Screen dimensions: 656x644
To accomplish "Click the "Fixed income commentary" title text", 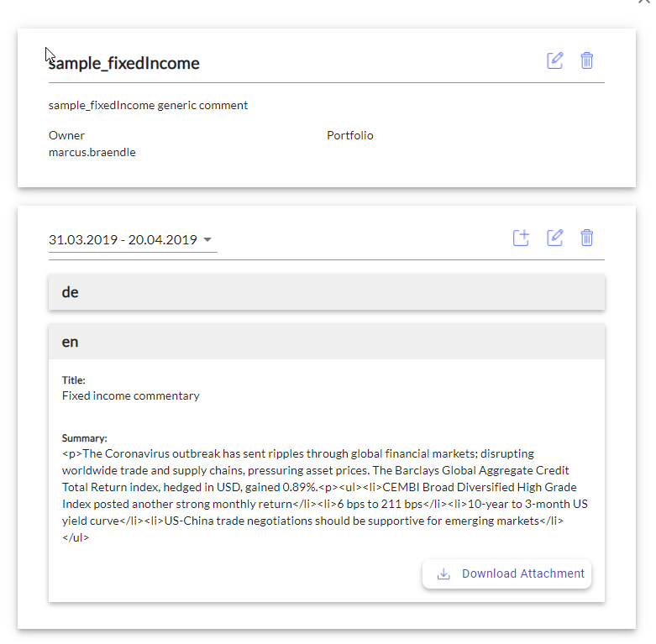I will 131,395.
